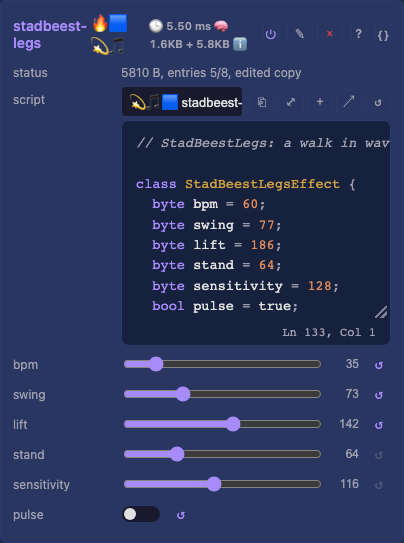Click the pencil edit icon

click(x=300, y=34)
